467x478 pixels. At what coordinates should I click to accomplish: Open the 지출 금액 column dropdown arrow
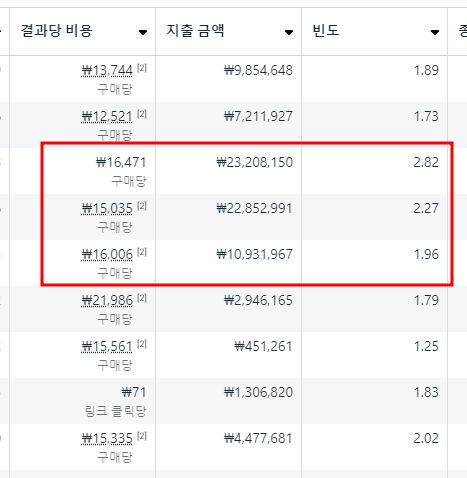point(289,32)
